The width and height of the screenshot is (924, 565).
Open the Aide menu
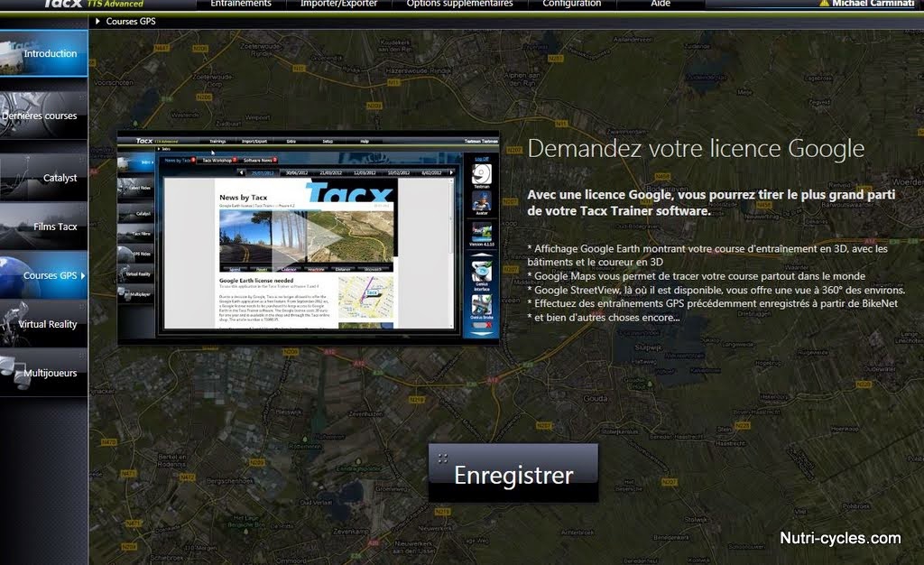point(661,4)
